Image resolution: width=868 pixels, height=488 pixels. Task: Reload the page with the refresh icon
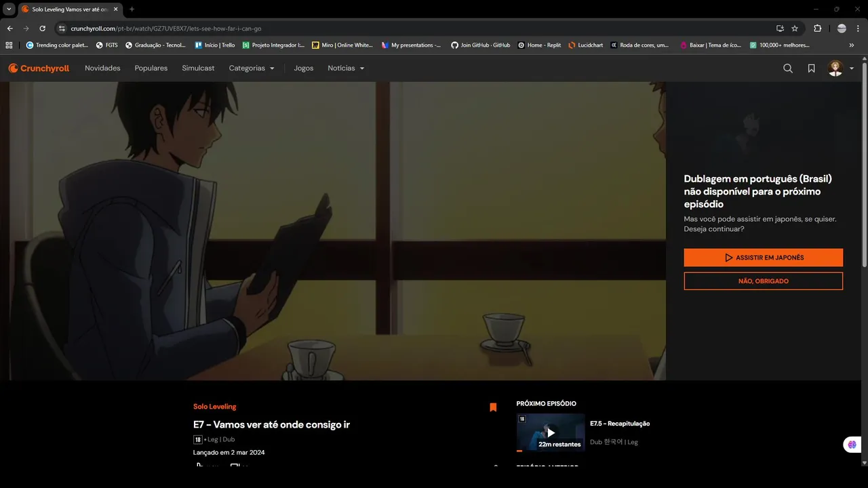42,28
